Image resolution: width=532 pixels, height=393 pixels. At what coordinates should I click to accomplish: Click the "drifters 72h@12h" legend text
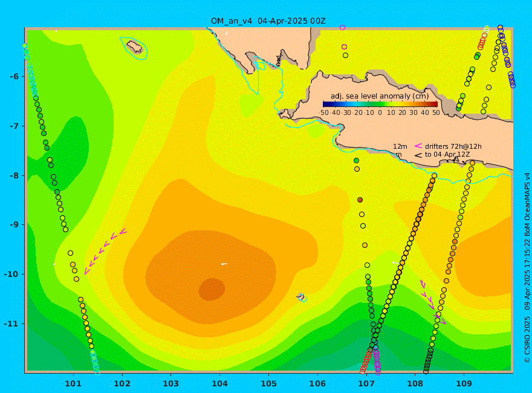point(453,146)
